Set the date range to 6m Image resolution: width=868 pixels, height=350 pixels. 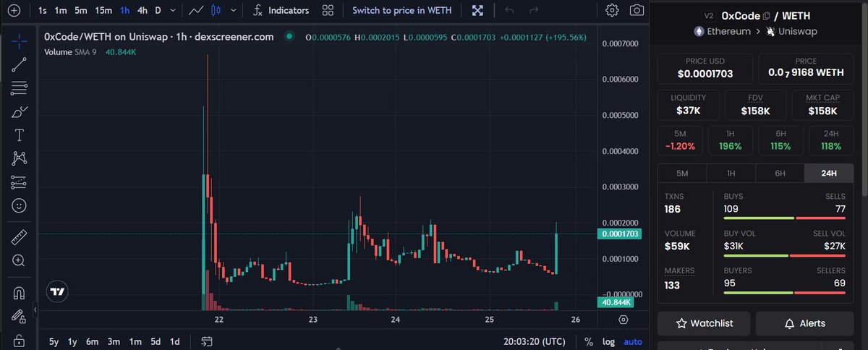[92, 341]
